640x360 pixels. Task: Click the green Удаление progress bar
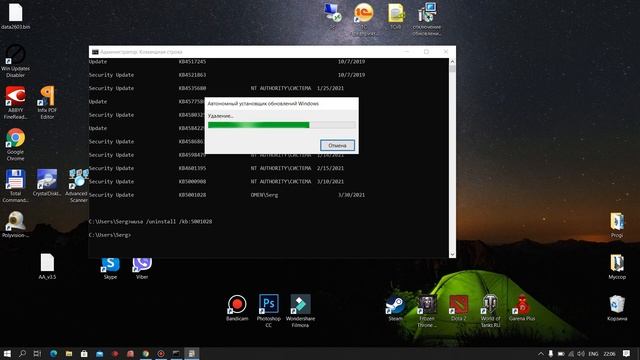coord(282,125)
